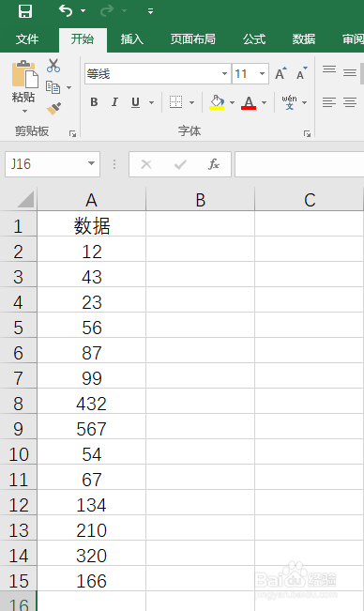Select the Format Painter brush
364x611 pixels.
coord(53,108)
